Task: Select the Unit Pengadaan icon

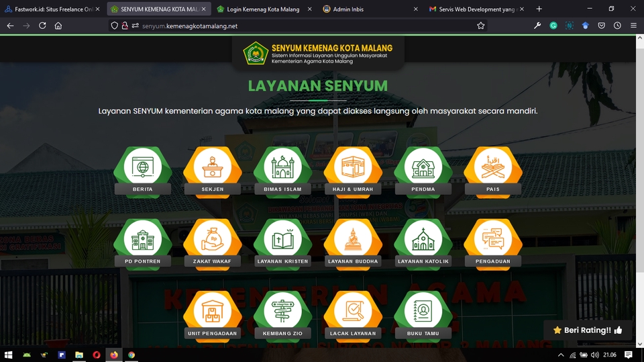Action: 213,316
